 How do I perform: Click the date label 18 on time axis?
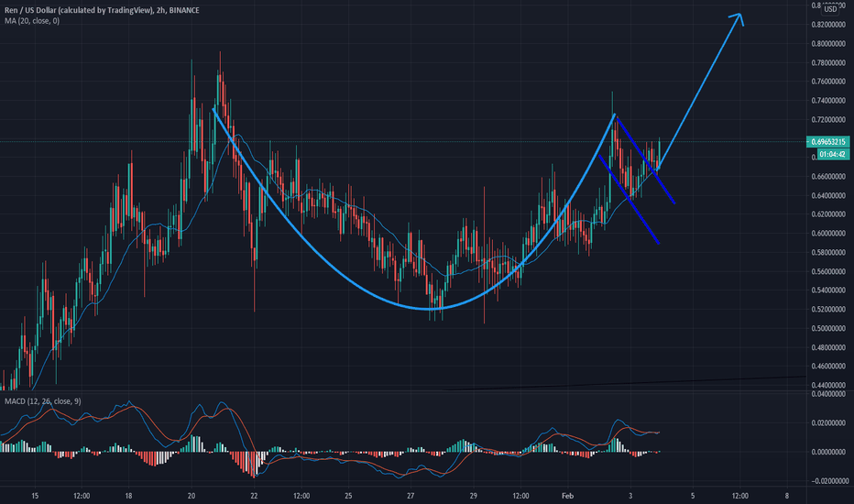point(128,496)
